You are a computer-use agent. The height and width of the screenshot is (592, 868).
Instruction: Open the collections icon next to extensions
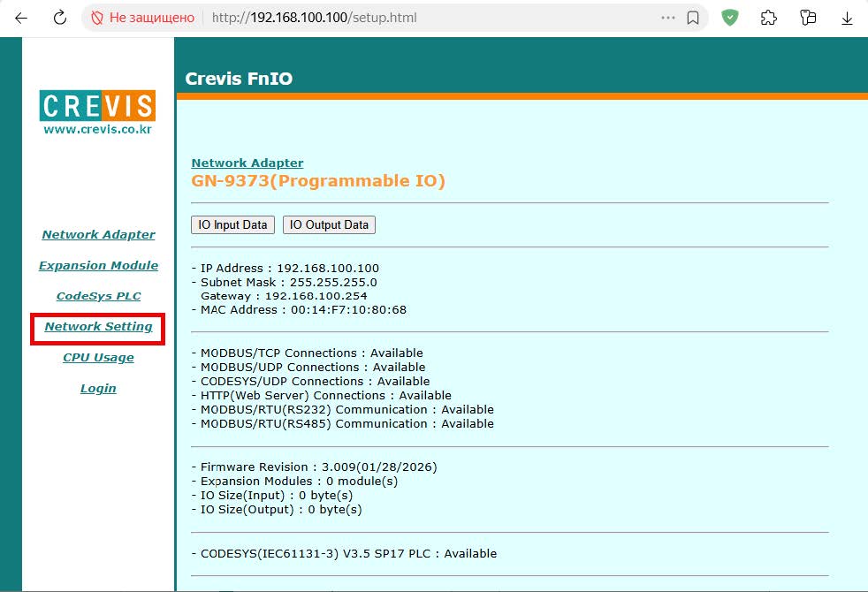pyautogui.click(x=808, y=18)
